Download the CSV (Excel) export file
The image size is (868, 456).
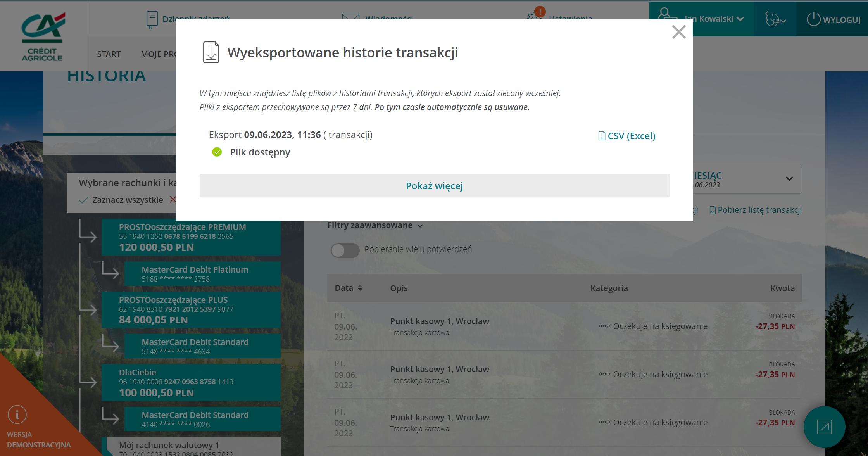point(627,136)
